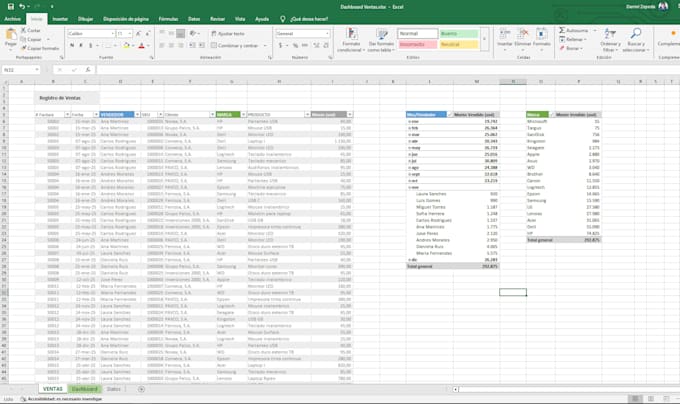Toggle the Ajustar texto wrap option
The height and width of the screenshot is (404, 680).
[228, 33]
